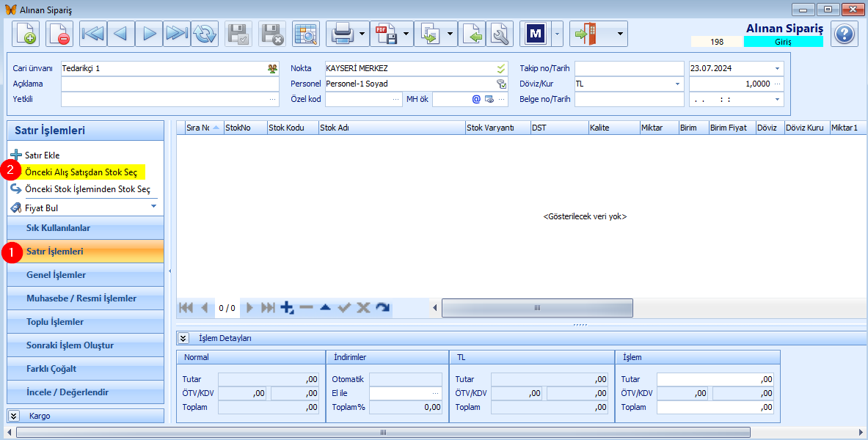Open the Belge date dropdown arrow

[777, 100]
